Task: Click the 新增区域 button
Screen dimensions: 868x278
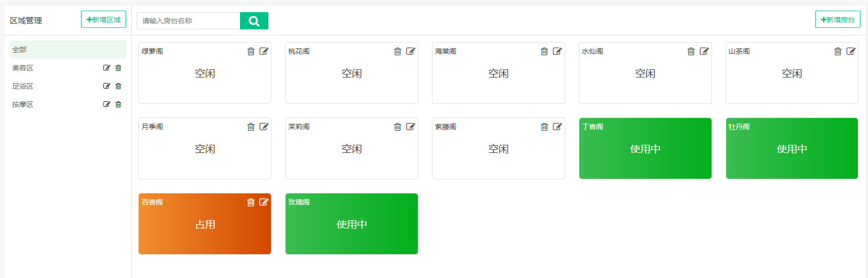Action: (103, 20)
